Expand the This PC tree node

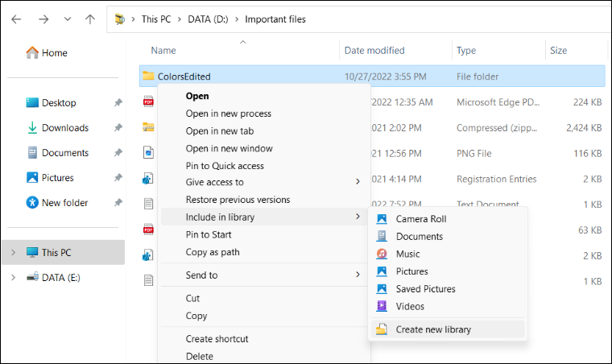12,253
